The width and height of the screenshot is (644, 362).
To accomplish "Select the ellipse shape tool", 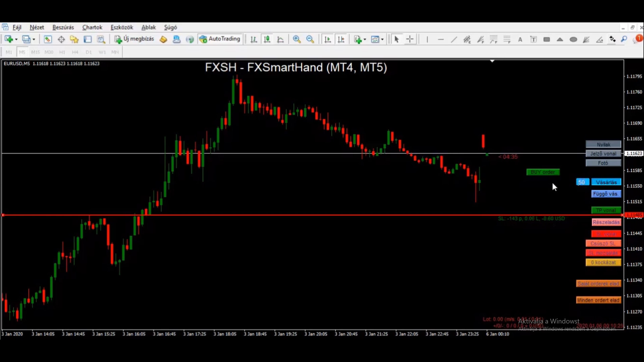I will 573,39.
